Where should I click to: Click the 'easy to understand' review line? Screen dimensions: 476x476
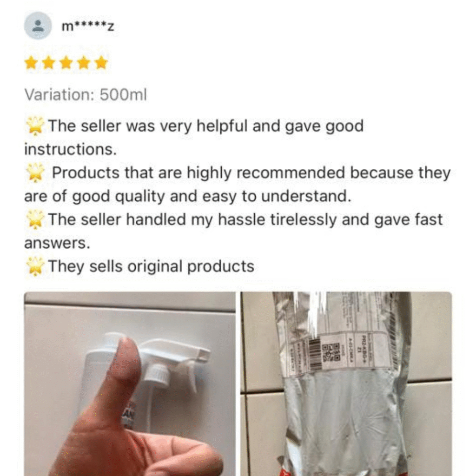coord(187,197)
